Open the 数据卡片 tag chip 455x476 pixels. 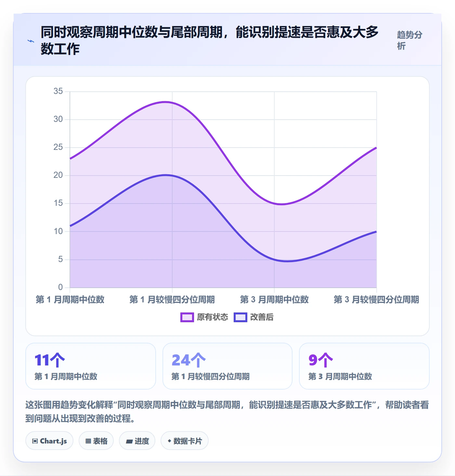tap(185, 441)
